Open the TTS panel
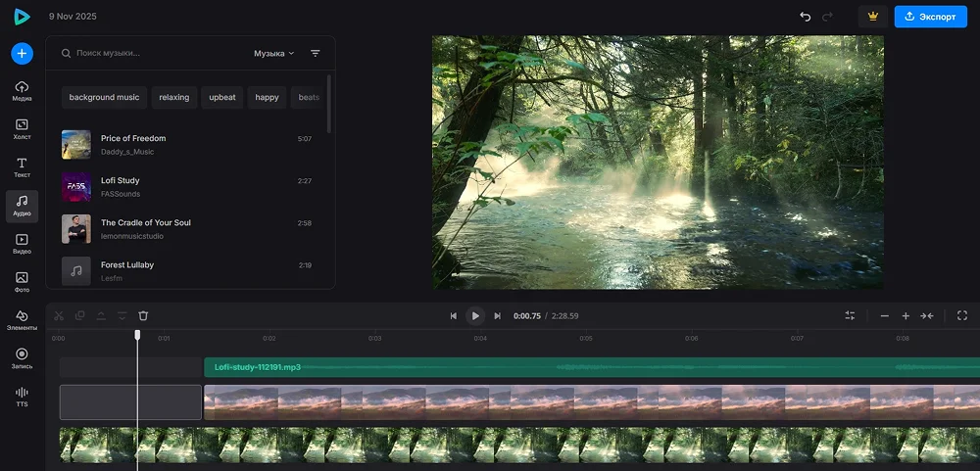980x471 pixels. pos(22,397)
